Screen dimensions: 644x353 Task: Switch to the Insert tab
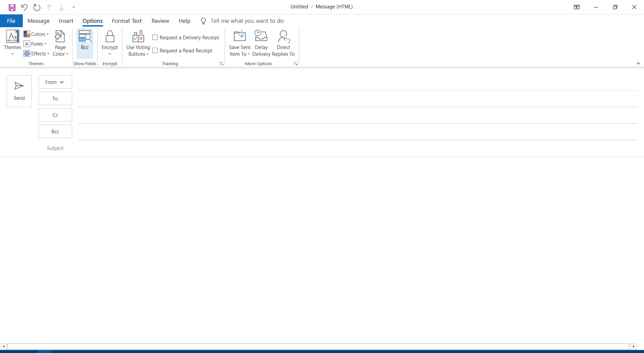tap(66, 21)
